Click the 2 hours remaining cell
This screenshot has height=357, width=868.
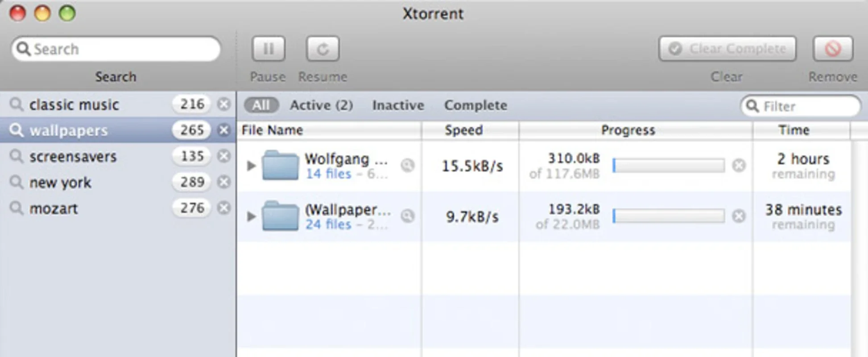coord(803,166)
